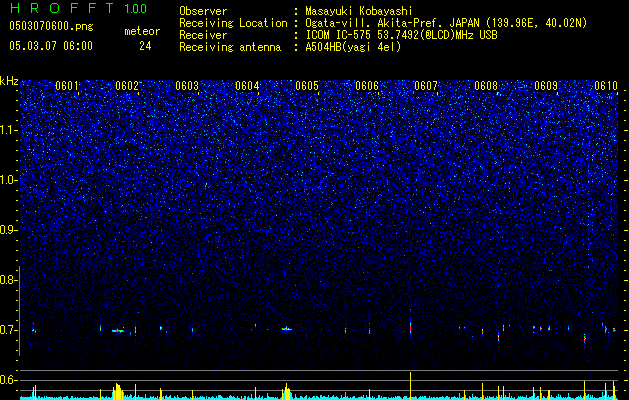Click the 0610 time marker
The height and width of the screenshot is (400, 629).
[x=606, y=86]
